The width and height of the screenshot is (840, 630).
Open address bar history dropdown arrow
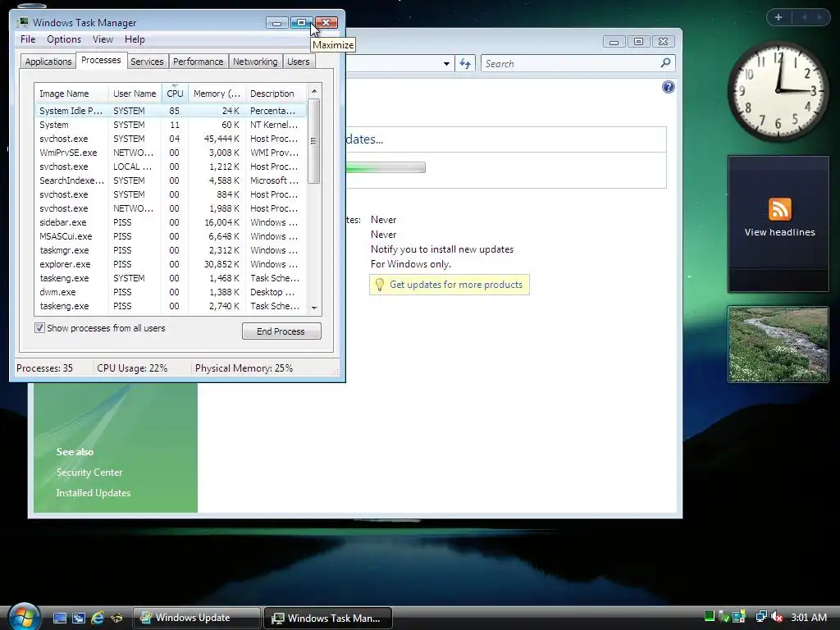[446, 64]
